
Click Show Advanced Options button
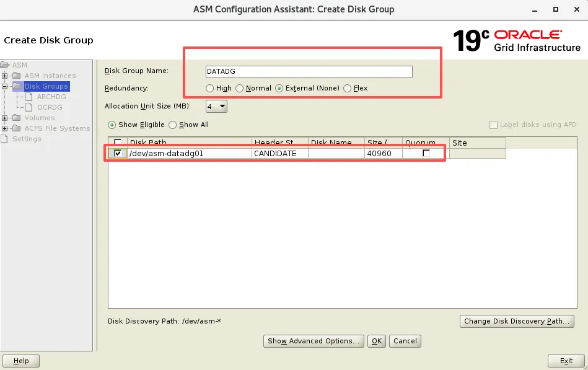click(314, 341)
